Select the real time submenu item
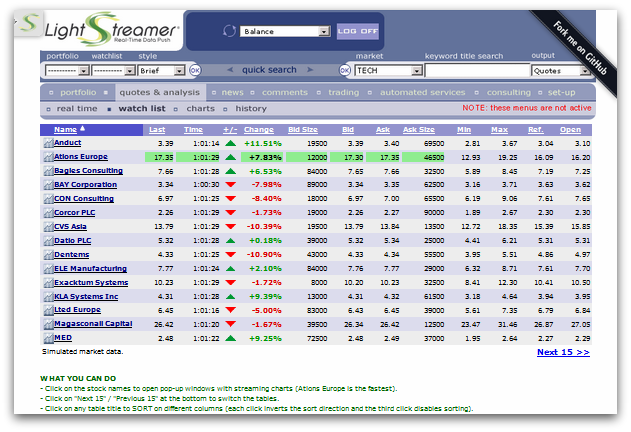 click(x=77, y=109)
